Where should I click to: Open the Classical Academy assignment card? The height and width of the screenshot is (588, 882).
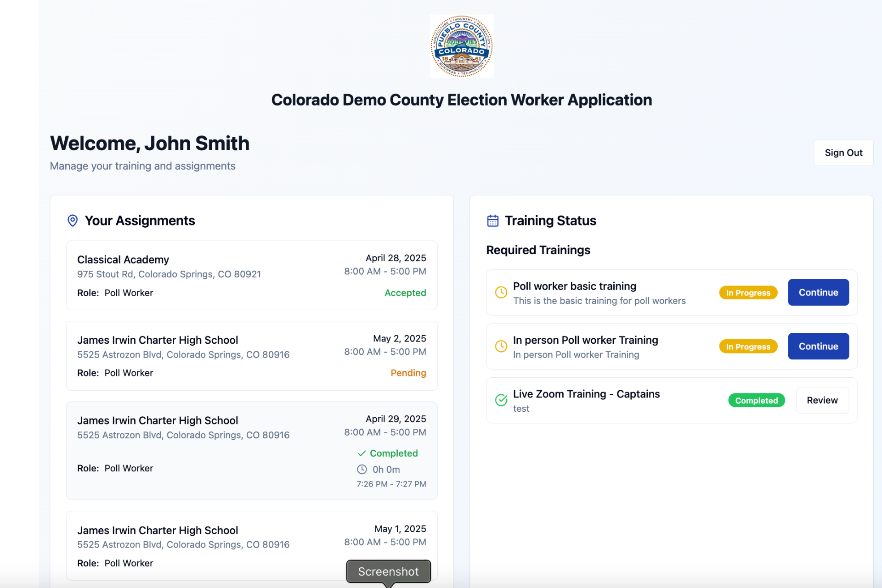coord(251,275)
